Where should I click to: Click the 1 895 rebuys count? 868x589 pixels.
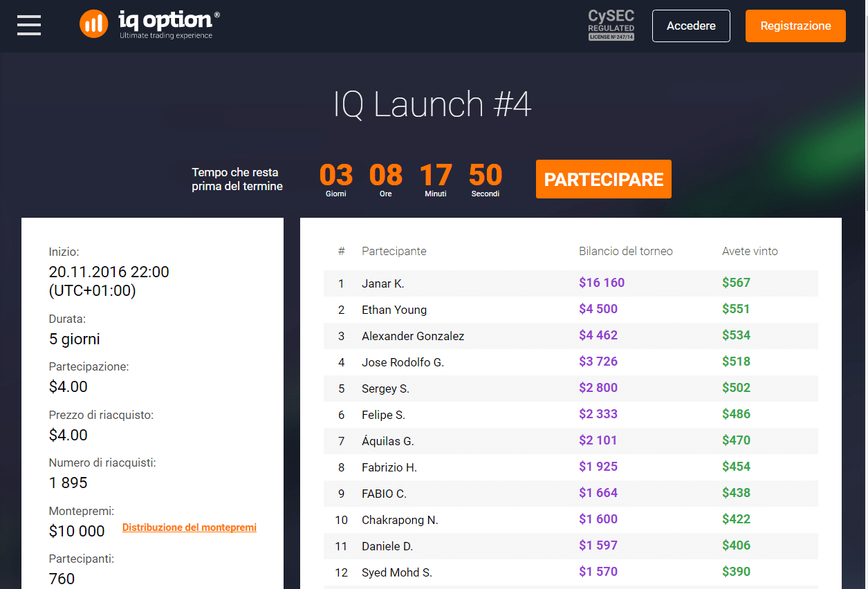coord(68,483)
